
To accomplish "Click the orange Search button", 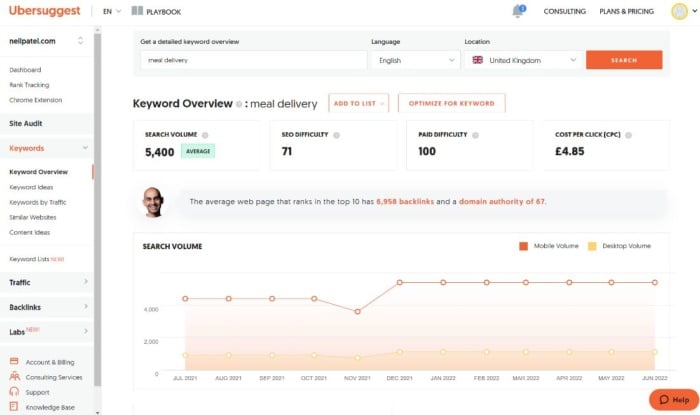I will 624,60.
